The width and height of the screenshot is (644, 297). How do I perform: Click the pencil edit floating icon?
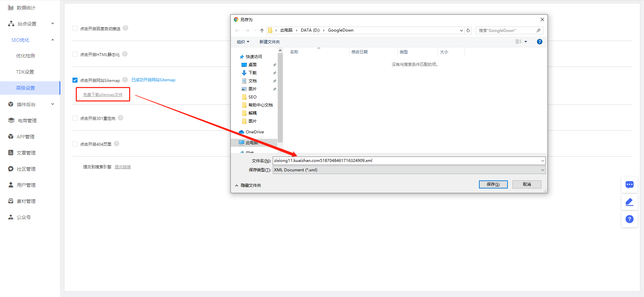[629, 202]
